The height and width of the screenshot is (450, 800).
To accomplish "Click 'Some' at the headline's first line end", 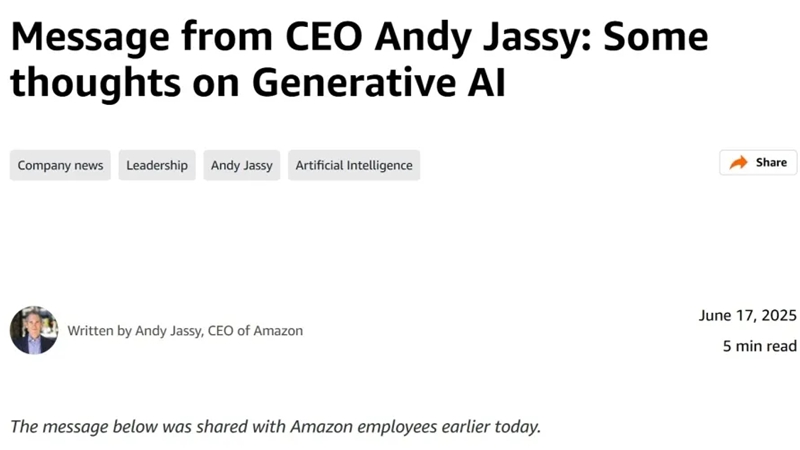I will [656, 37].
